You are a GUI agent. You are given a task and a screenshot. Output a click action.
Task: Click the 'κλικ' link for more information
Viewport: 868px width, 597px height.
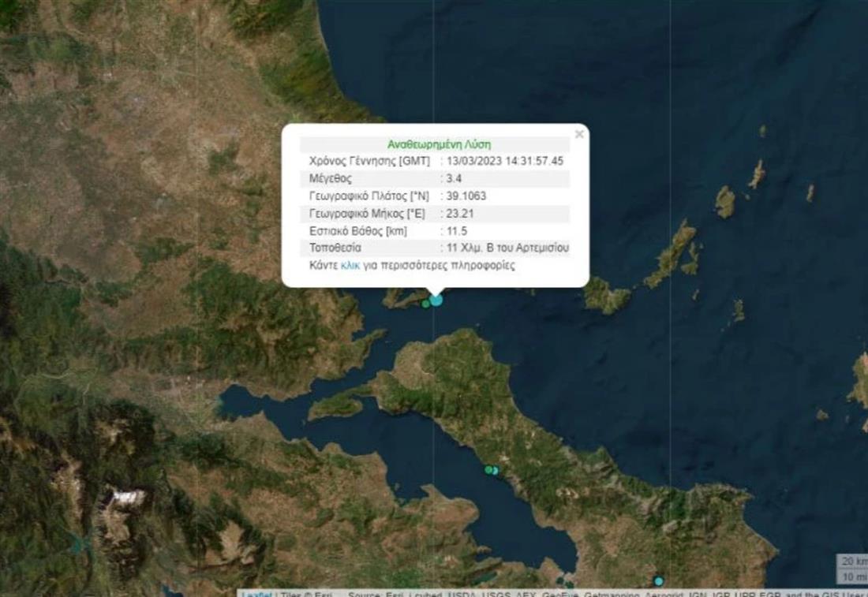point(350,266)
